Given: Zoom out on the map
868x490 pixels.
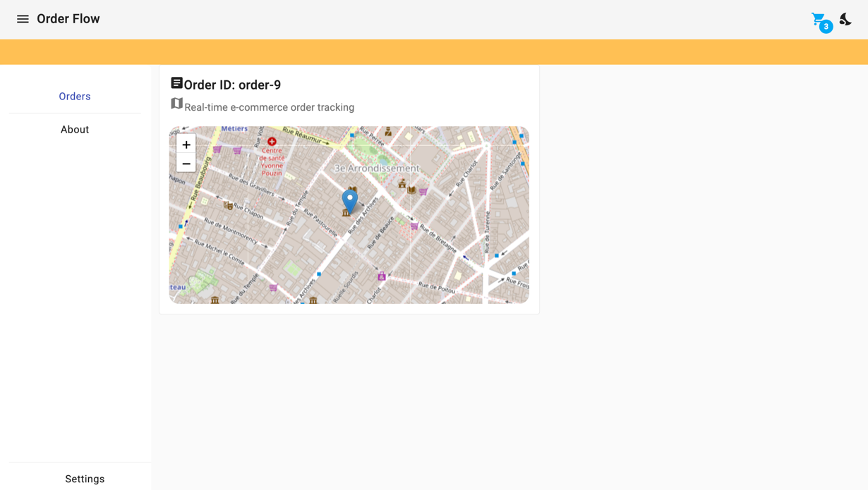Looking at the screenshot, I should [x=186, y=164].
